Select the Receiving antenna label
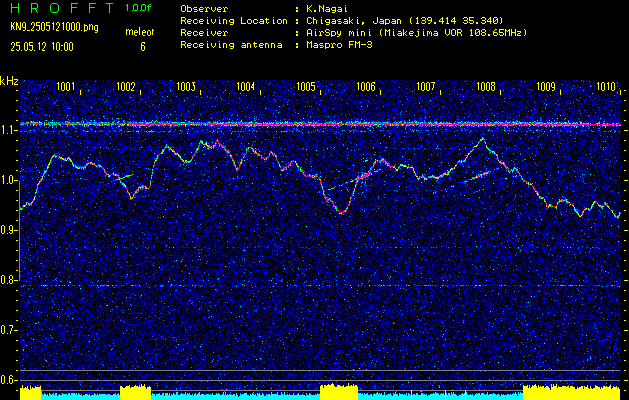Screen dimensions: 629x400 pyautogui.click(x=231, y=45)
